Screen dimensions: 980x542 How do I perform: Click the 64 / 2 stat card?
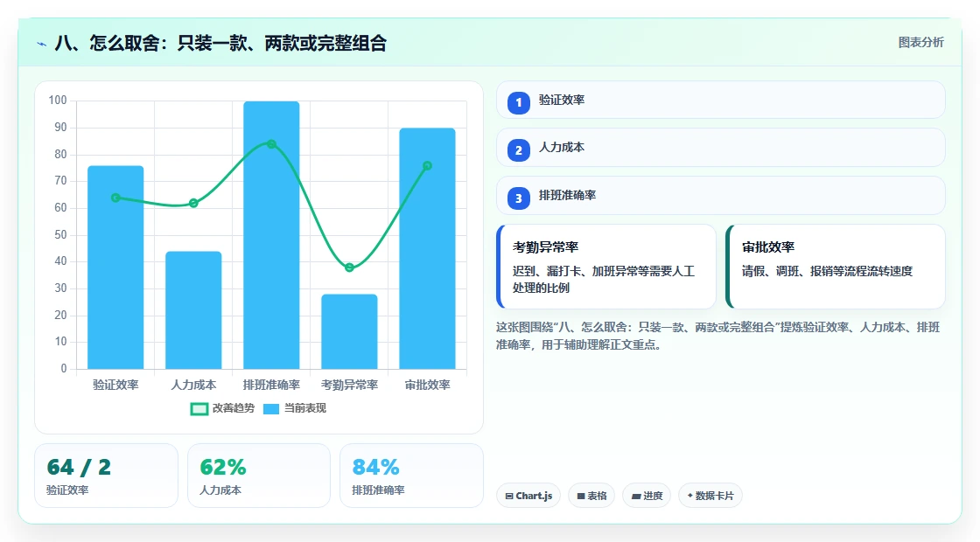(106, 476)
